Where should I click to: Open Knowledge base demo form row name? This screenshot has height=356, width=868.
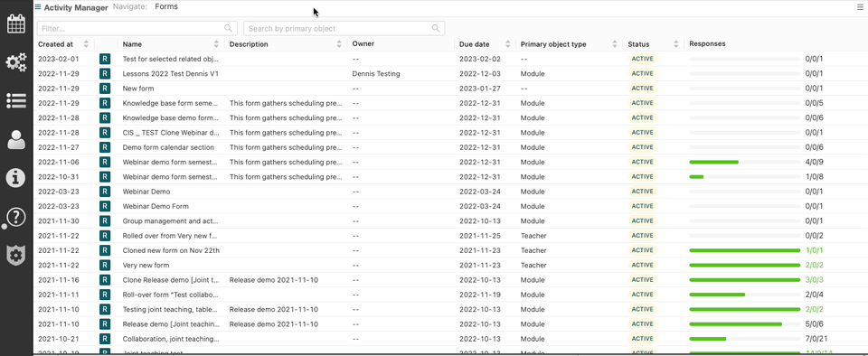point(171,117)
